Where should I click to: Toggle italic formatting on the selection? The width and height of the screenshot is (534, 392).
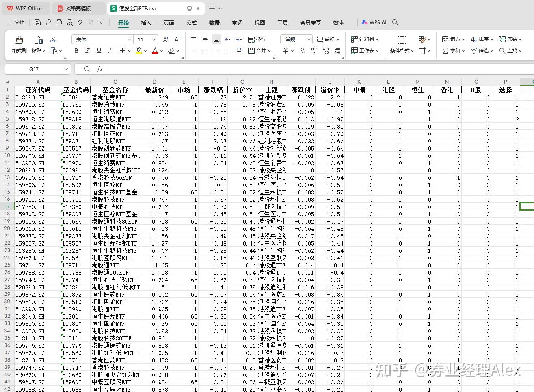[x=87, y=51]
